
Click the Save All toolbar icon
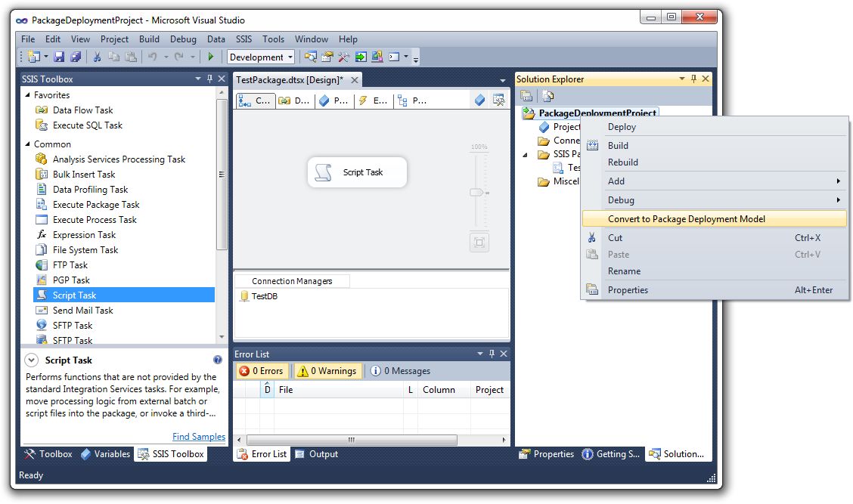coord(76,57)
